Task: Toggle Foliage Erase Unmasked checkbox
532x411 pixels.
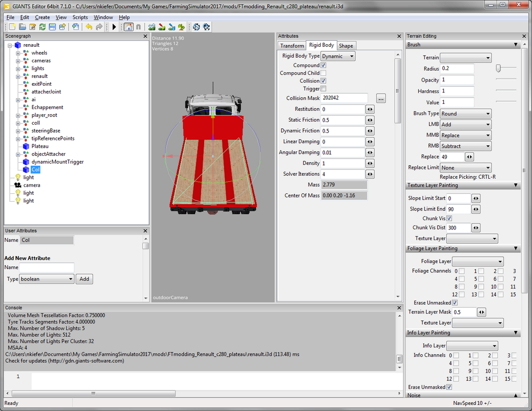Action: pyautogui.click(x=455, y=302)
